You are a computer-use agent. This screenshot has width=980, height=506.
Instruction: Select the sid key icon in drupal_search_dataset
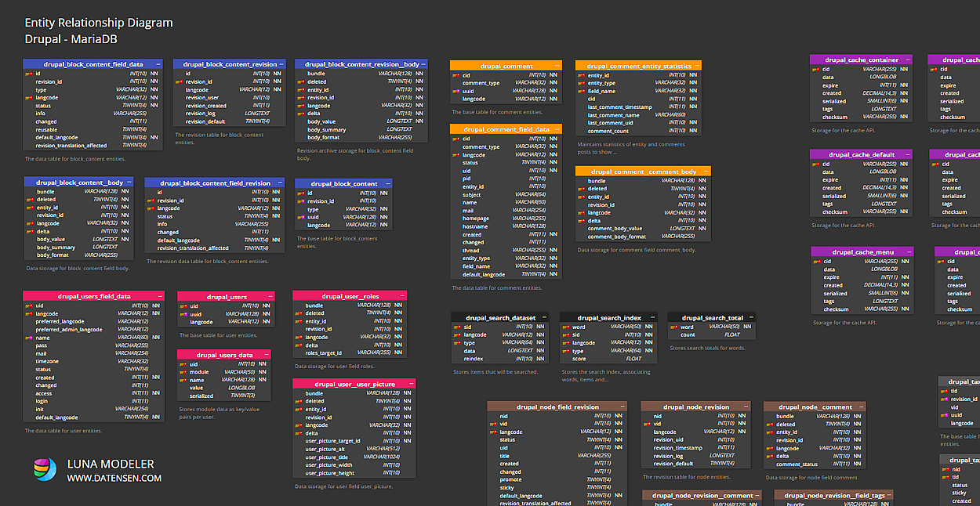click(x=456, y=327)
